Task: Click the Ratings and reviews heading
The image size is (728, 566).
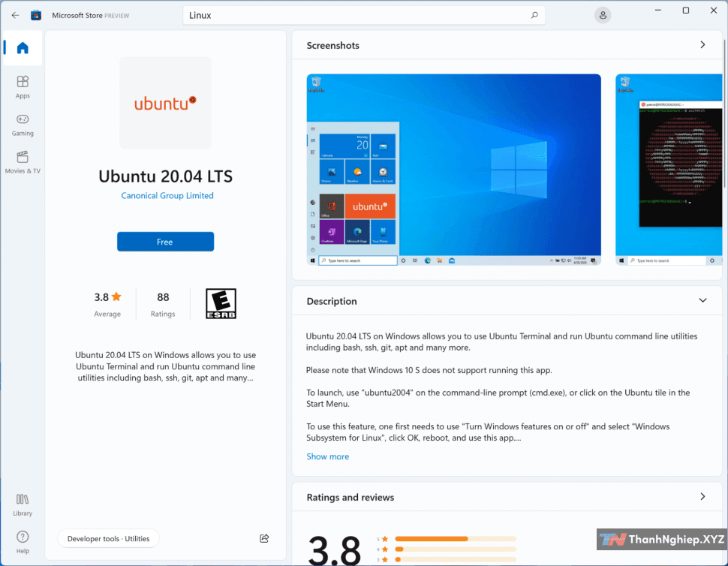Action: [350, 497]
